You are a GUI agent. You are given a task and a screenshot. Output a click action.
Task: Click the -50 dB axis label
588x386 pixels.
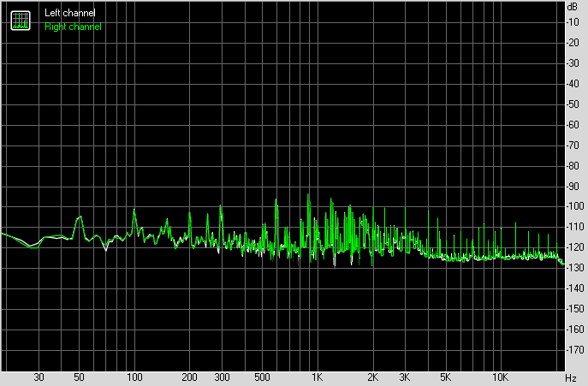coord(573,104)
